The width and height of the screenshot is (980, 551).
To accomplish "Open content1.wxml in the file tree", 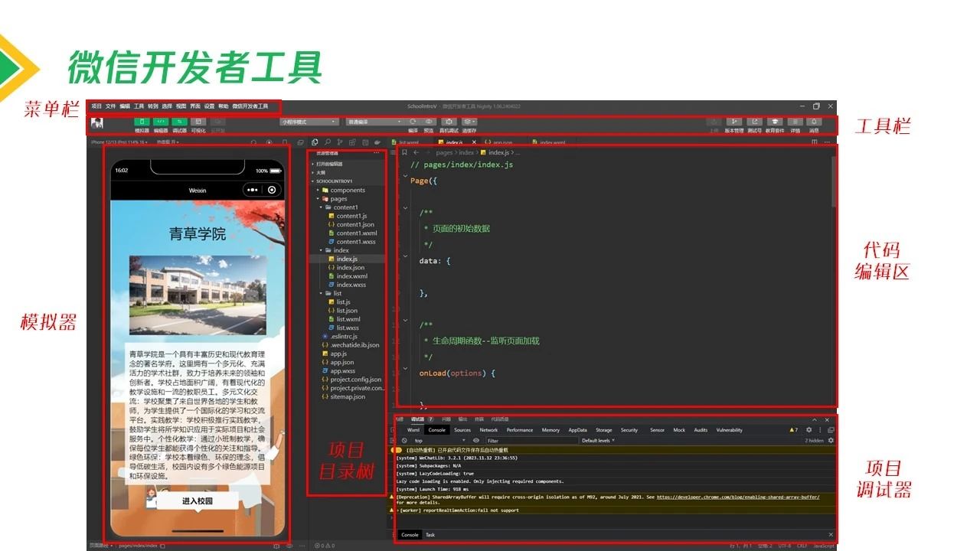I will (352, 233).
